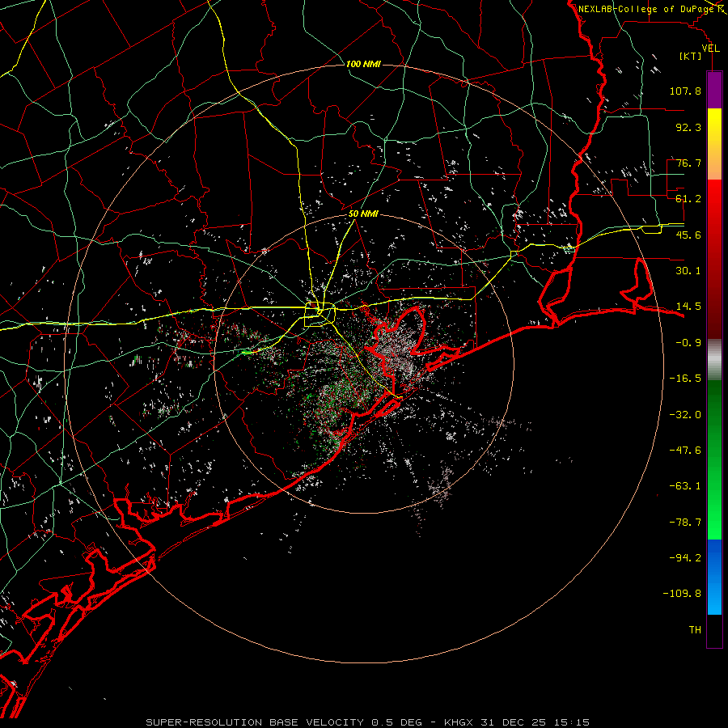This screenshot has width=728, height=728.
Task: Click the TH legend label
Action: click(x=695, y=630)
